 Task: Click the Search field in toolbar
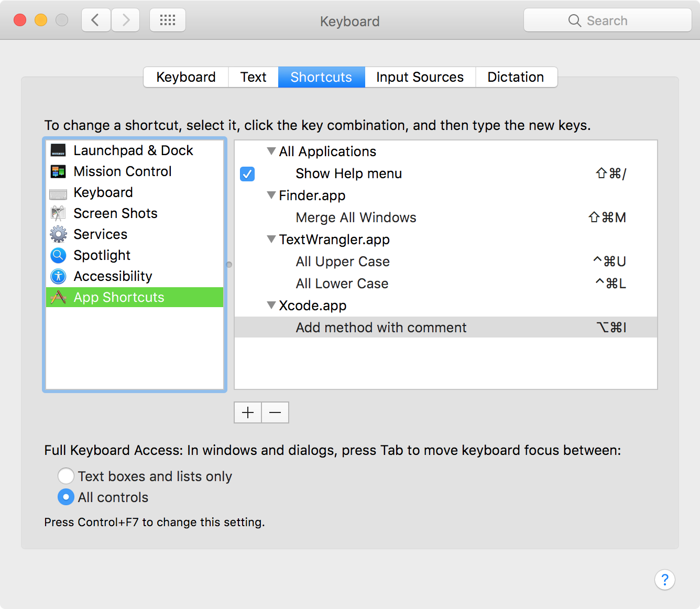tap(608, 20)
